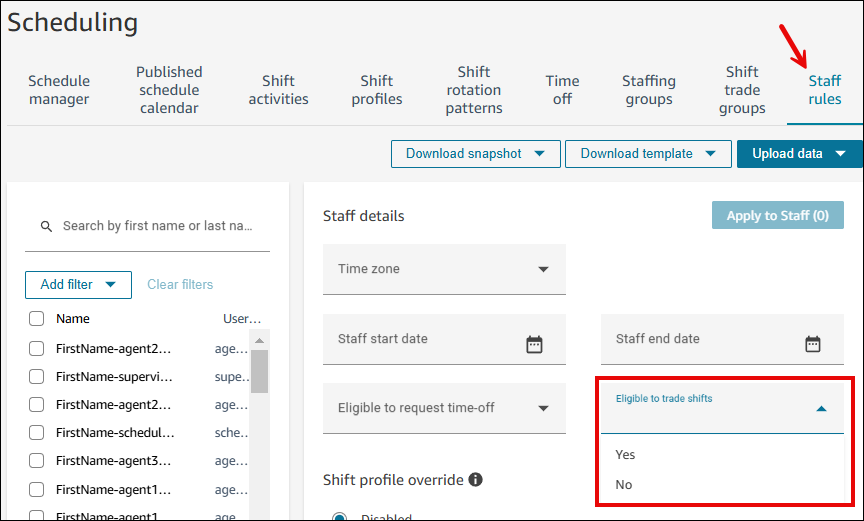This screenshot has height=521, width=864.
Task: Select the FirstName-schedul... row checkbox
Action: (x=37, y=433)
